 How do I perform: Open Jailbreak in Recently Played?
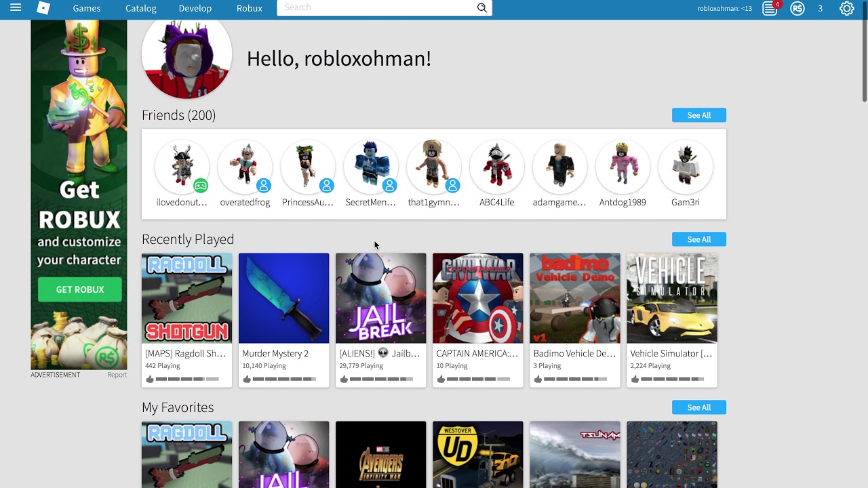coord(380,298)
